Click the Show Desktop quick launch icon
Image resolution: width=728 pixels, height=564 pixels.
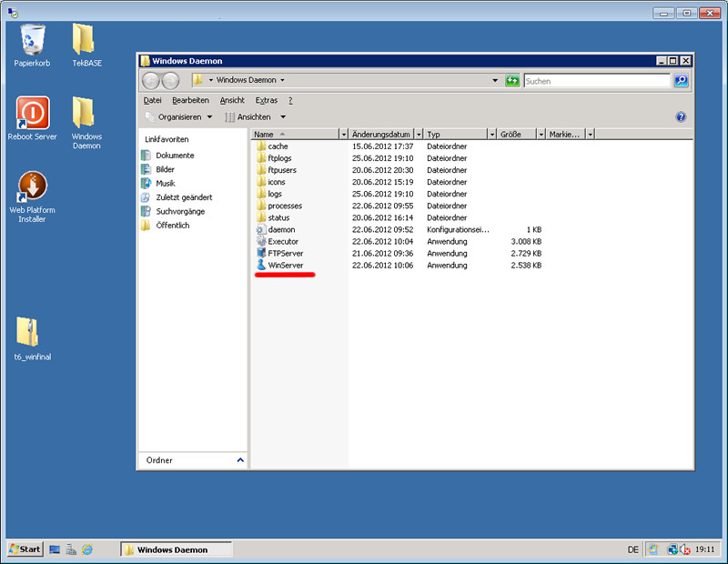(55, 549)
